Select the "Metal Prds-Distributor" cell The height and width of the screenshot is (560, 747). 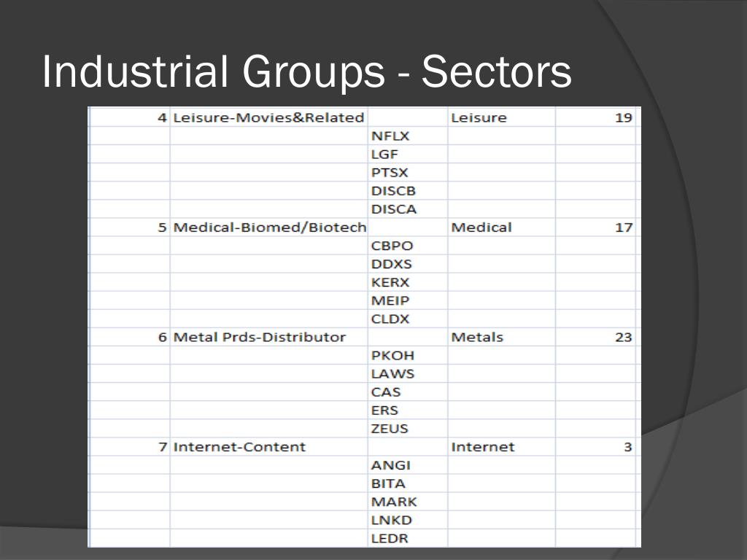click(268, 337)
